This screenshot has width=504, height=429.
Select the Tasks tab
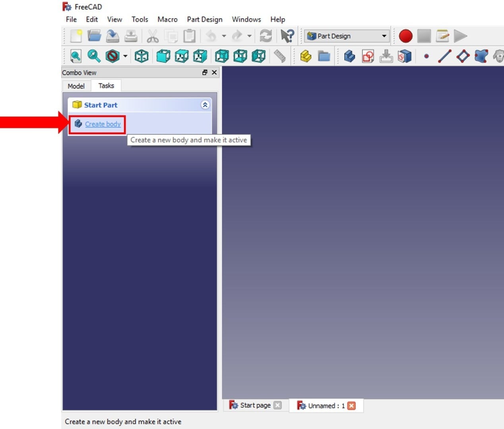pyautogui.click(x=106, y=86)
